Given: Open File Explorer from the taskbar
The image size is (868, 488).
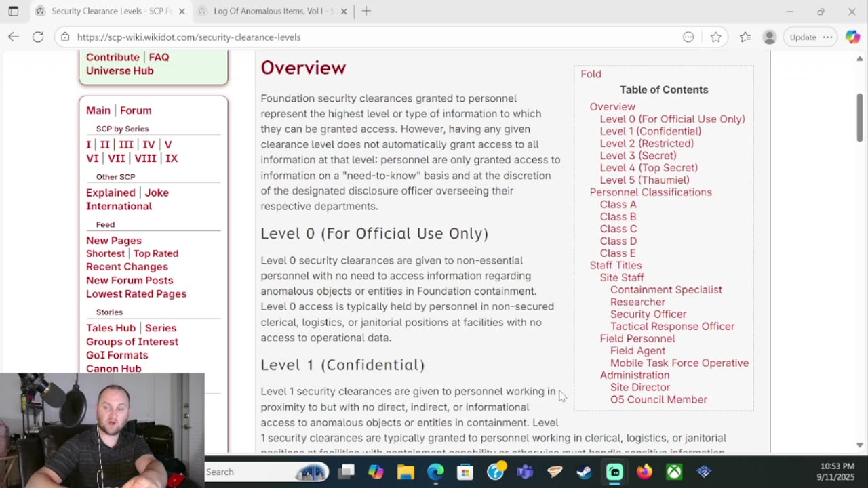Looking at the screenshot, I should tap(406, 472).
